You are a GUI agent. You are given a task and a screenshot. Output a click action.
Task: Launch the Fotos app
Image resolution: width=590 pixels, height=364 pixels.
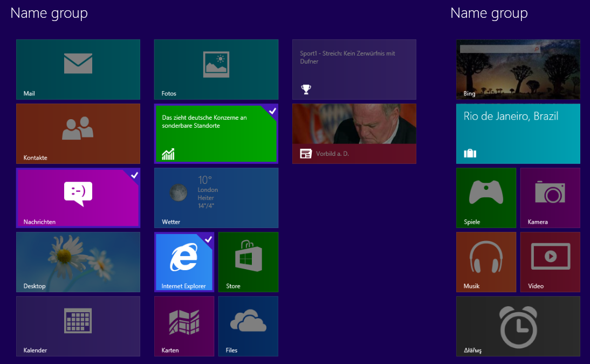(216, 70)
